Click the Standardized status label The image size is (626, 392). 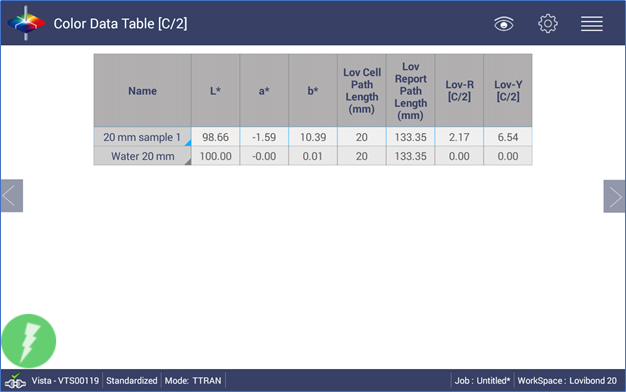coord(132,381)
